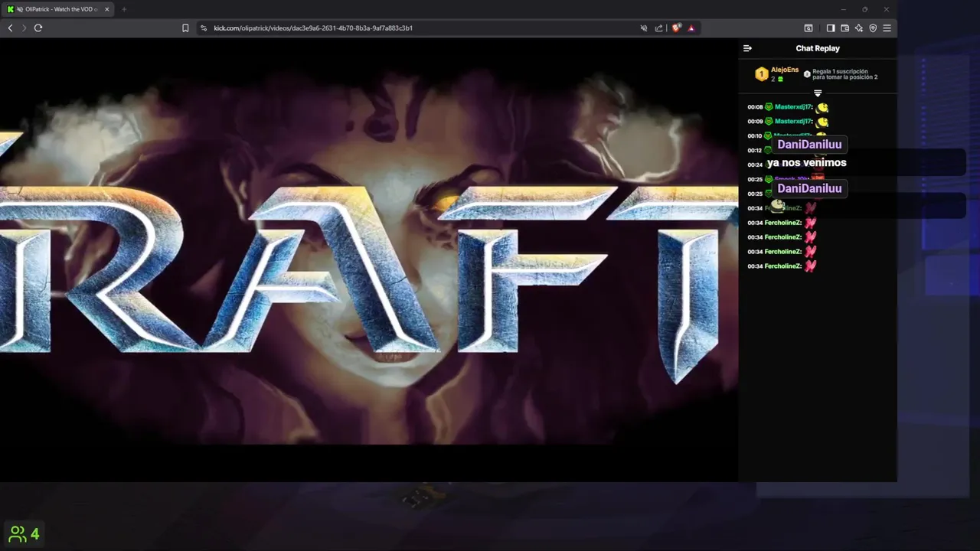Viewport: 980px width, 551px height.
Task: Open Brave Rewards triangle icon
Action: click(x=691, y=28)
